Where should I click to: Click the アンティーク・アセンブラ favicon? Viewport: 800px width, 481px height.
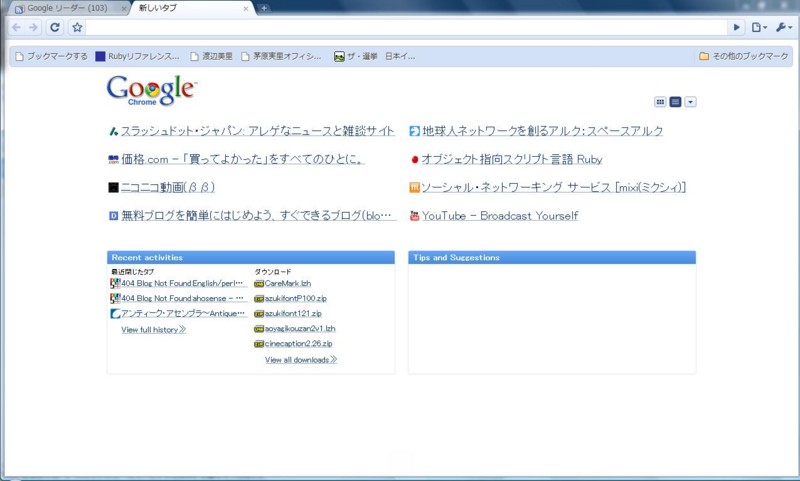point(115,314)
